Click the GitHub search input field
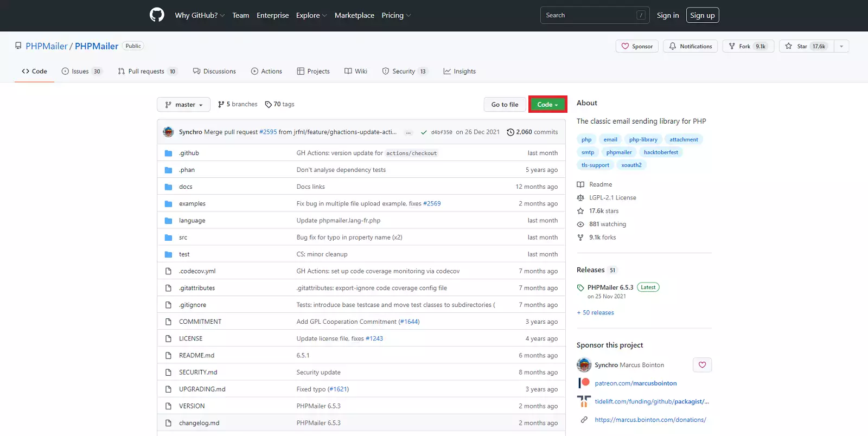The height and width of the screenshot is (436, 868). [589, 15]
